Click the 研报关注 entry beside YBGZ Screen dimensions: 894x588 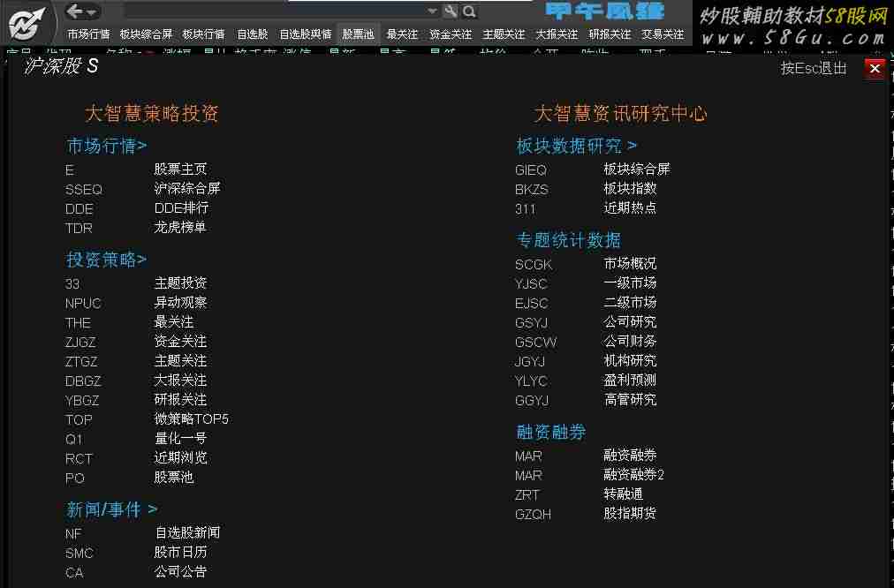[x=180, y=399]
